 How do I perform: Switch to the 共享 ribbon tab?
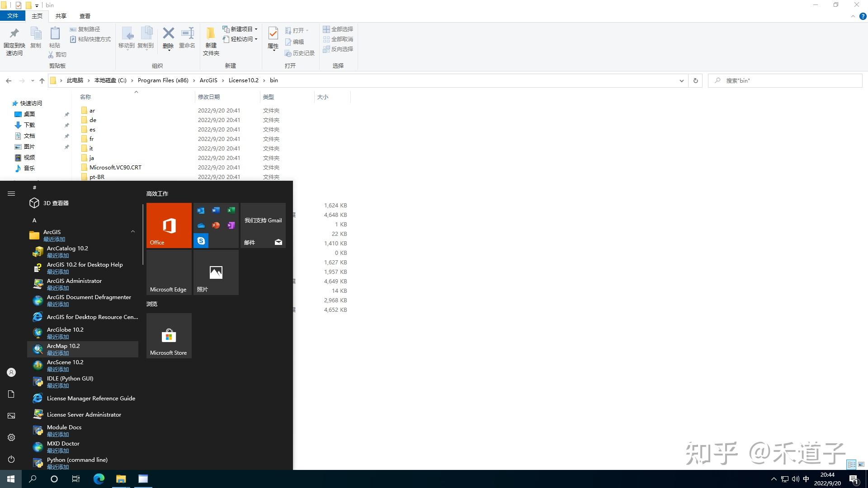[60, 16]
